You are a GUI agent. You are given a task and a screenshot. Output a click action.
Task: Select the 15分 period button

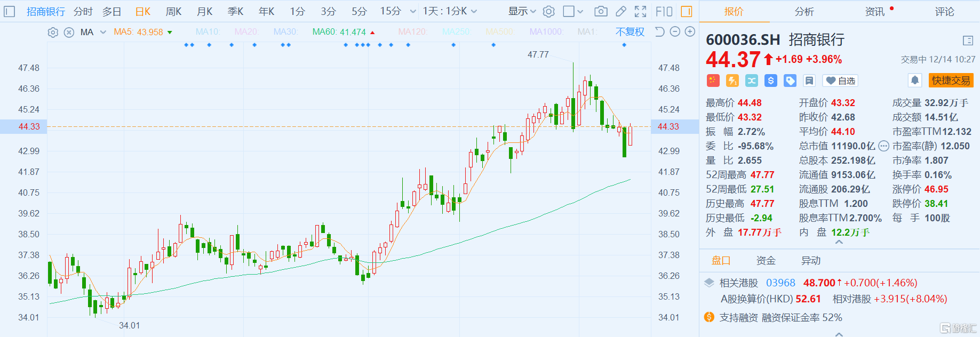pyautogui.click(x=391, y=11)
